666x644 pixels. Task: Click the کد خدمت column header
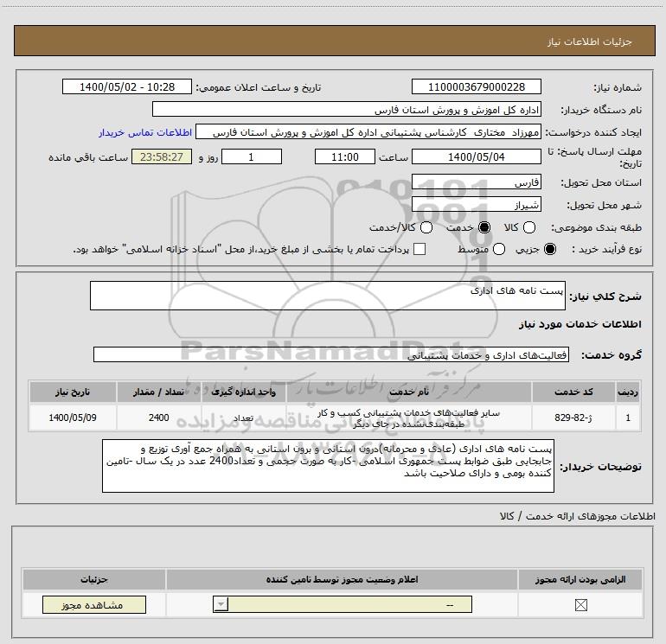(573, 392)
